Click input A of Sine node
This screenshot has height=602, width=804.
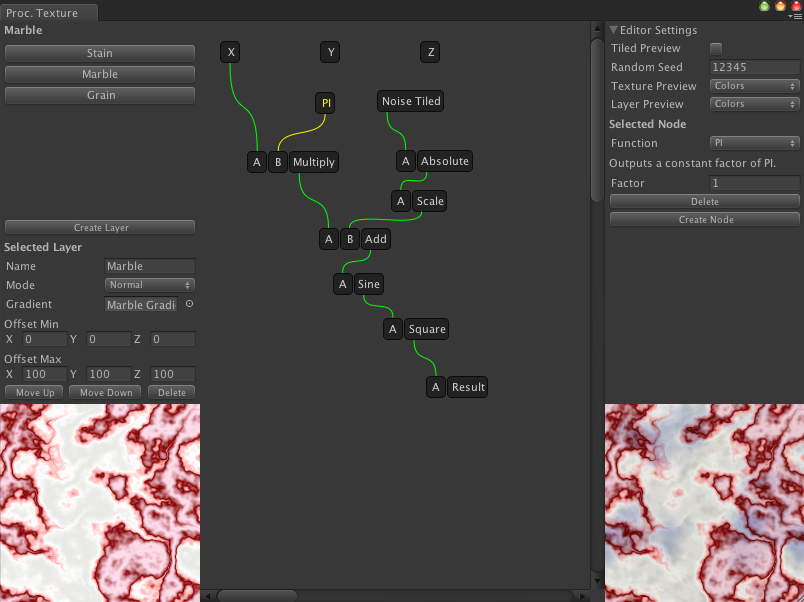tap(343, 284)
